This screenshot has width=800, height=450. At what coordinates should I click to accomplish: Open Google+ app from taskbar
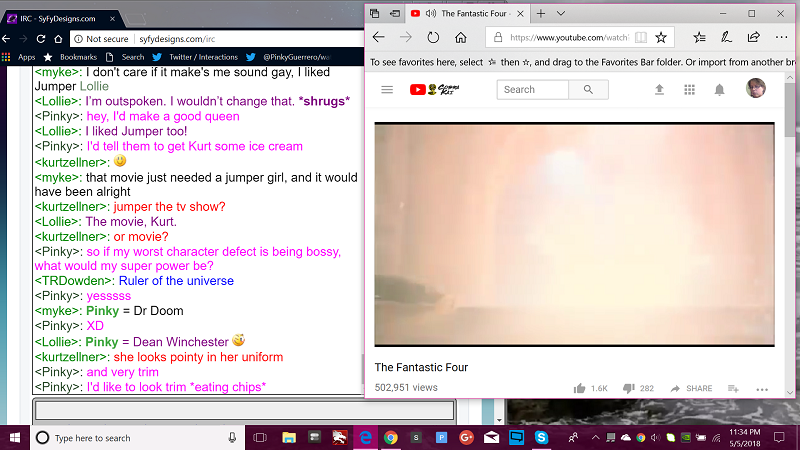click(466, 438)
